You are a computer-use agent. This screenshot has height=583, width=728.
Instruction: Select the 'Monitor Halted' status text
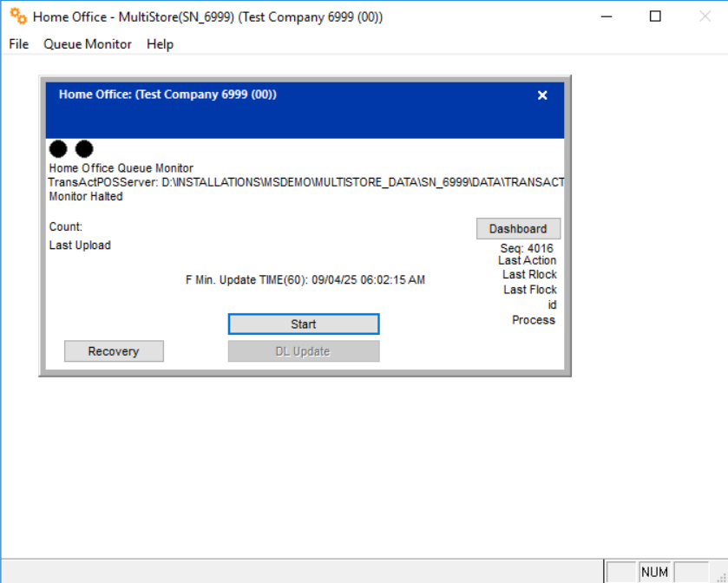click(86, 196)
